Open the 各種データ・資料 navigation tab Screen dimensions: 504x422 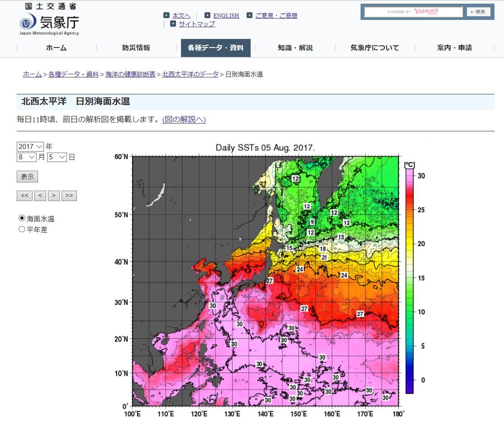click(216, 48)
